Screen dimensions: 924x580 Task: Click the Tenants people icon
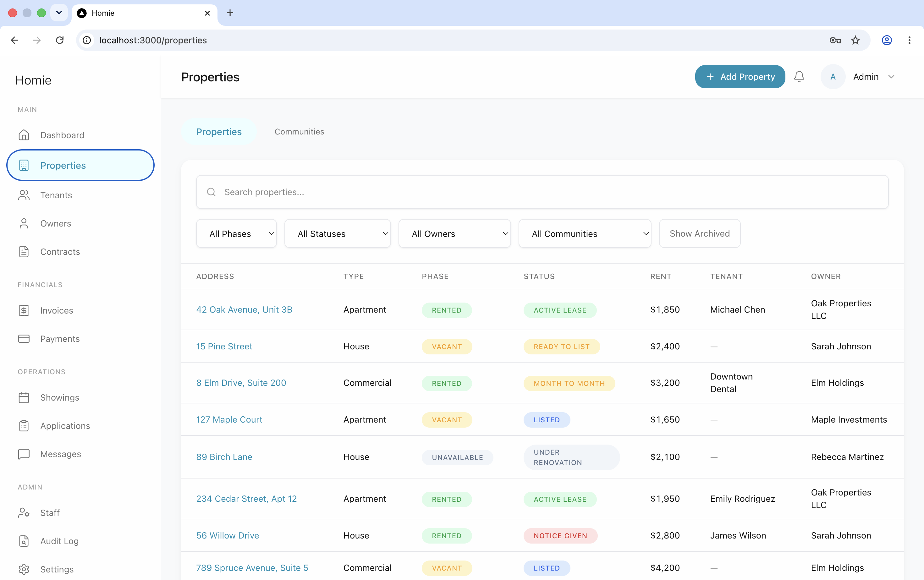[24, 195]
